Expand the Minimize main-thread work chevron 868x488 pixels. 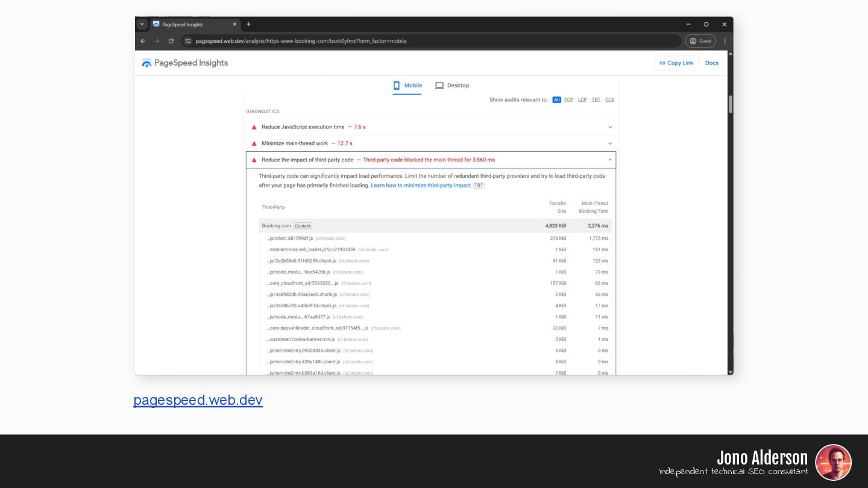[x=610, y=143]
